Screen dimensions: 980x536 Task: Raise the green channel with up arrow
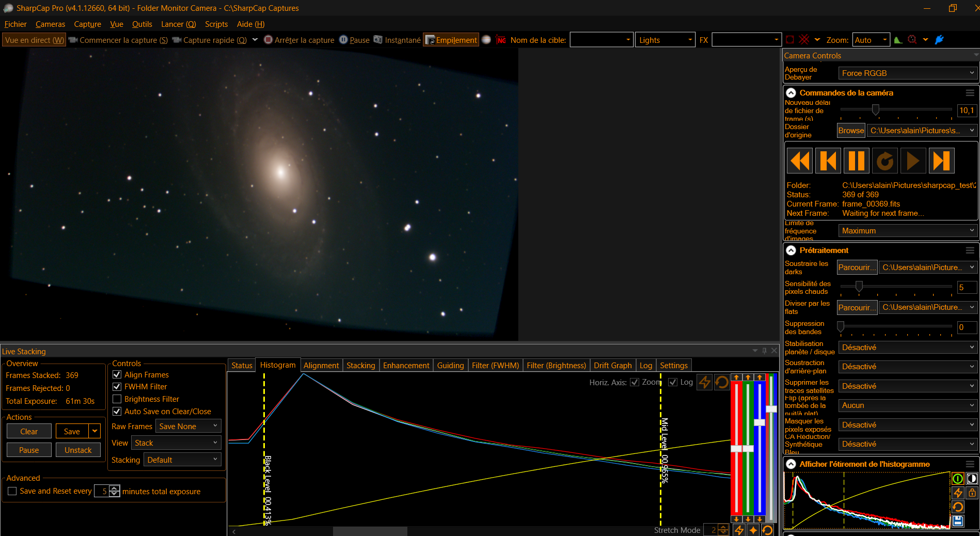(748, 377)
